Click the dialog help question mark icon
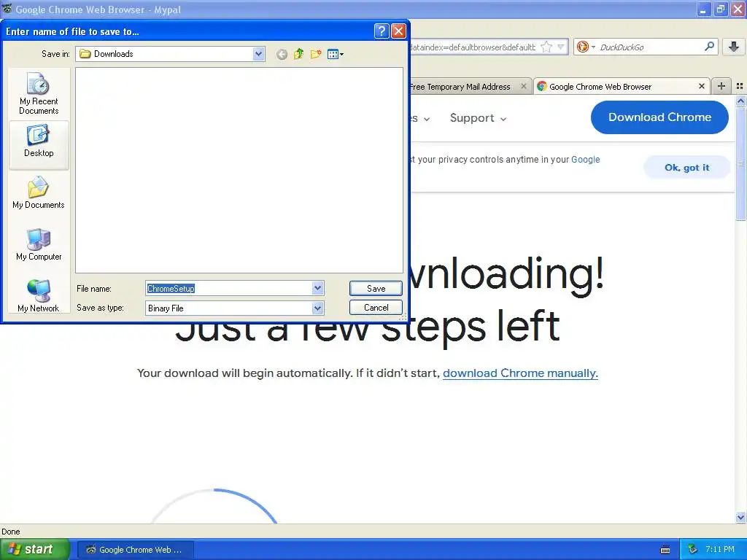Viewport: 747px width, 560px height. [381, 31]
